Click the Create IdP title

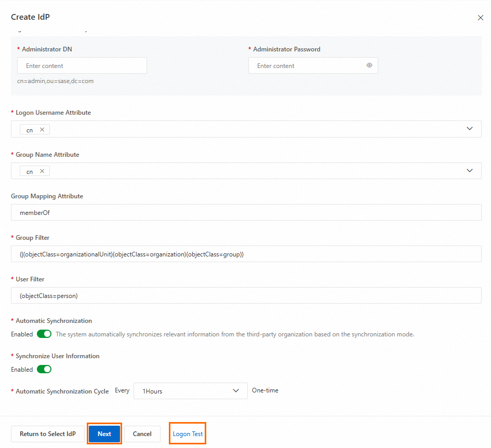(x=30, y=17)
